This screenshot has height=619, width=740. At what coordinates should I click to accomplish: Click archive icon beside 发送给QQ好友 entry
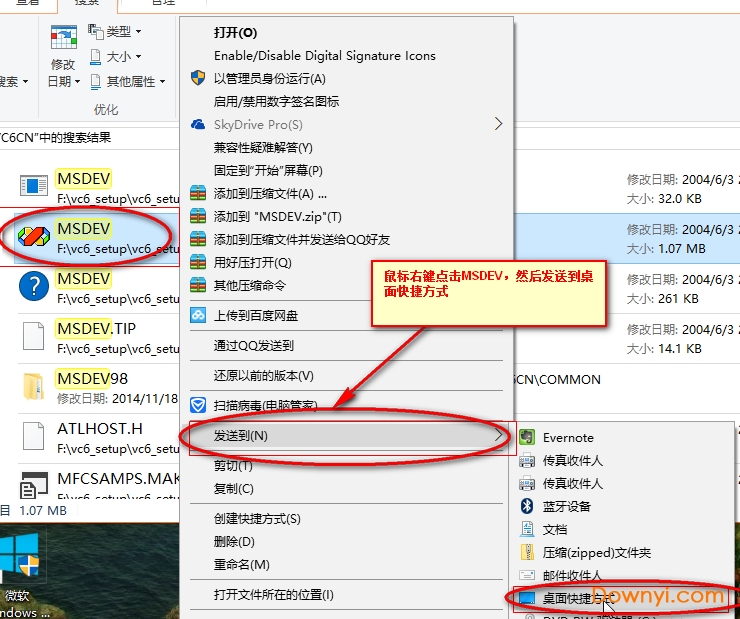[x=198, y=239]
